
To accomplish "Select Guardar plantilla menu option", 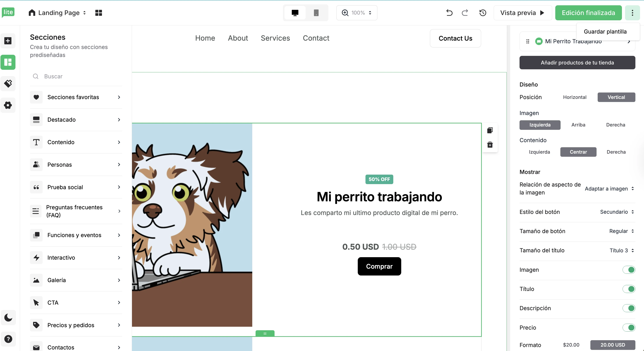I will click(x=605, y=32).
